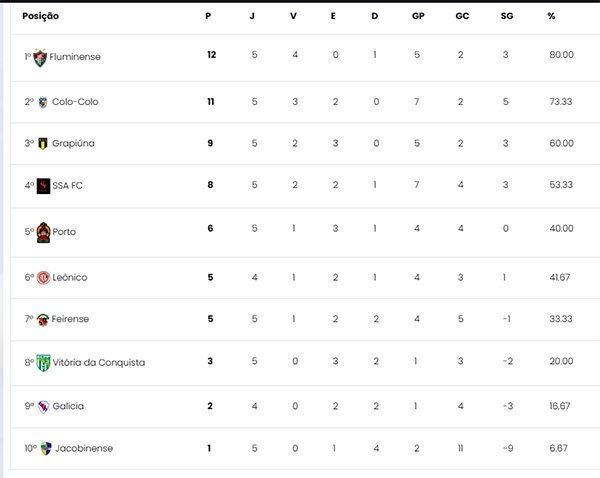Select the GP goals-for column header

click(418, 16)
